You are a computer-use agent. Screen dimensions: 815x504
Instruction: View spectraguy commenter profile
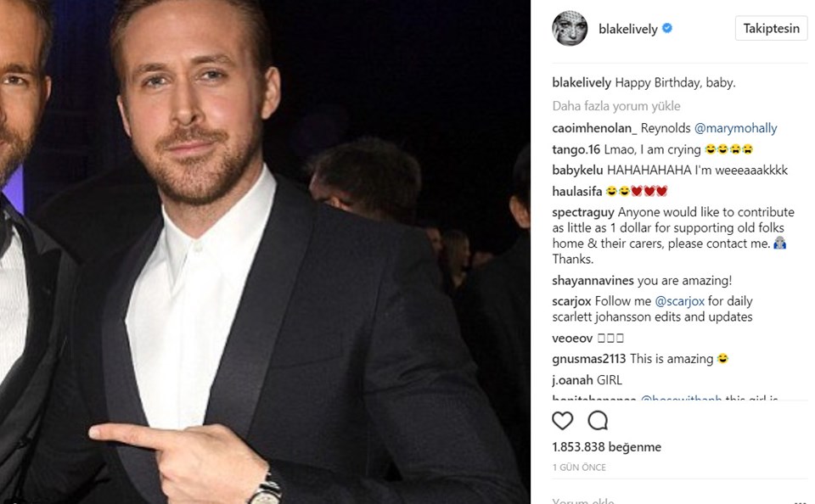[583, 212]
